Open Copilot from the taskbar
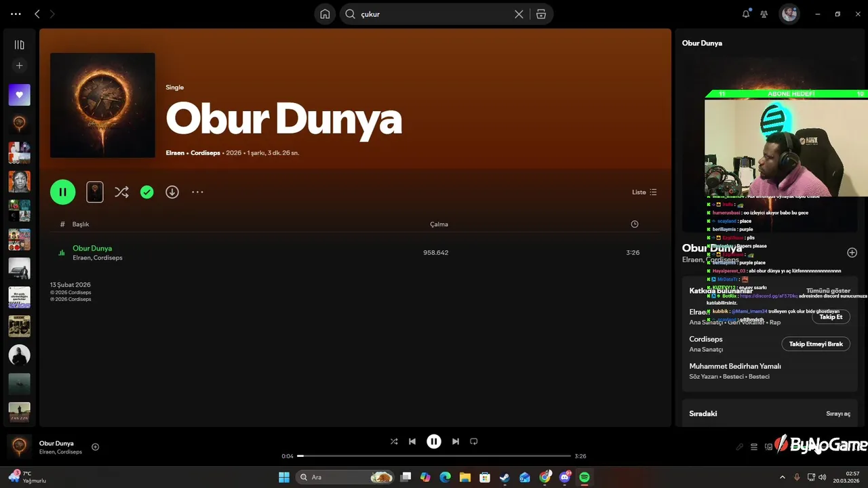The height and width of the screenshot is (488, 868). (x=425, y=477)
